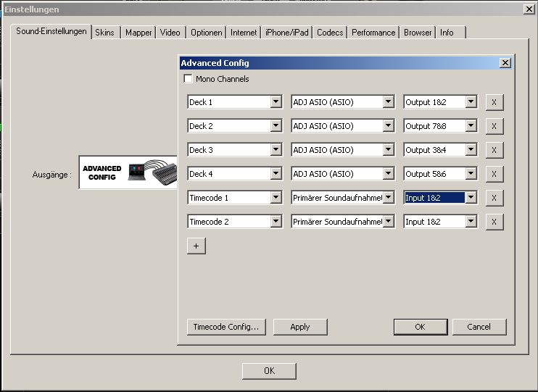
Task: Click the Advanced Config mixer image
Action: pos(128,172)
